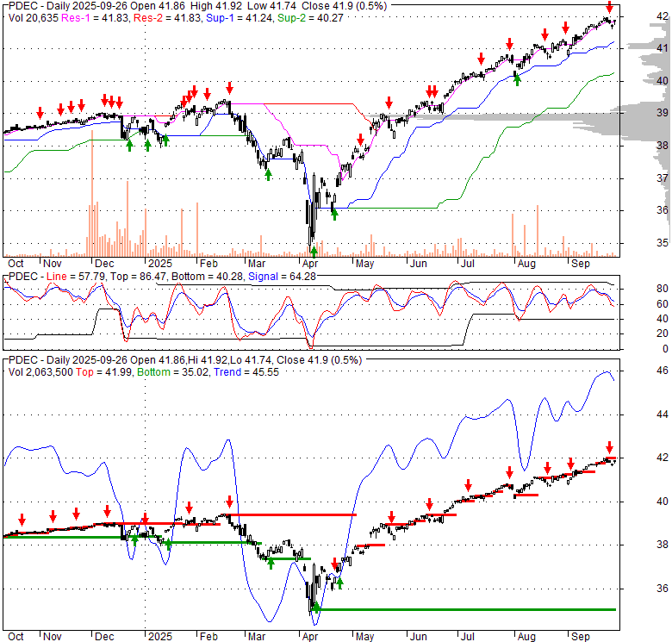Click green buy arrow in mid-March, bottom chart
This screenshot has height=642, width=672.
(x=271, y=564)
